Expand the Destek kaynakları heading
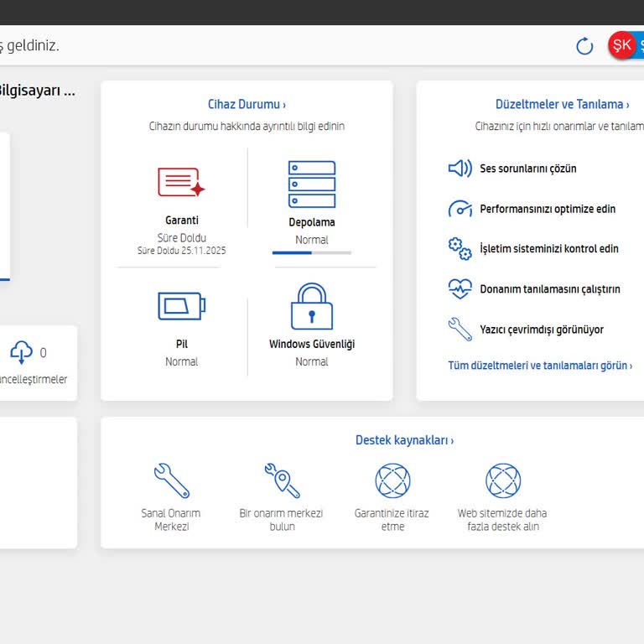644x644 pixels. (404, 440)
